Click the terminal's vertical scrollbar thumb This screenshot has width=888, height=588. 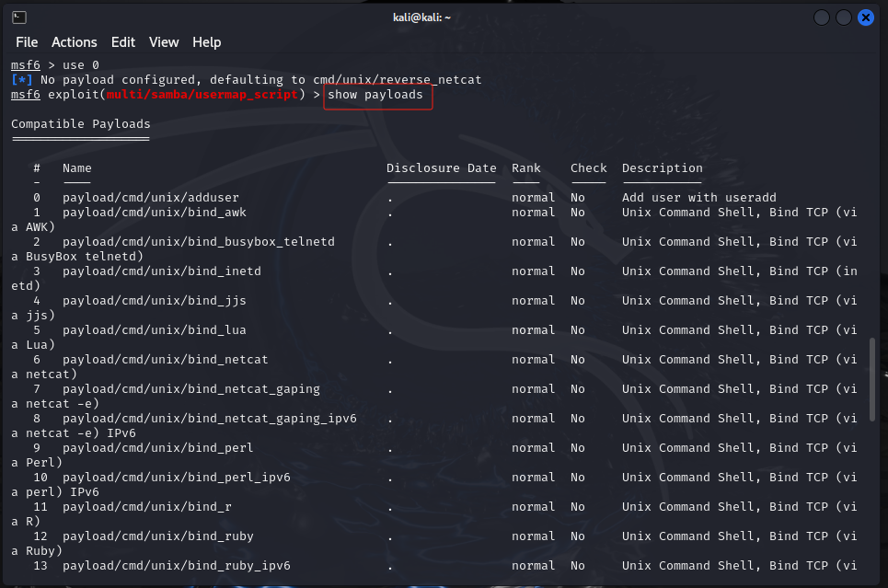pyautogui.click(x=872, y=379)
